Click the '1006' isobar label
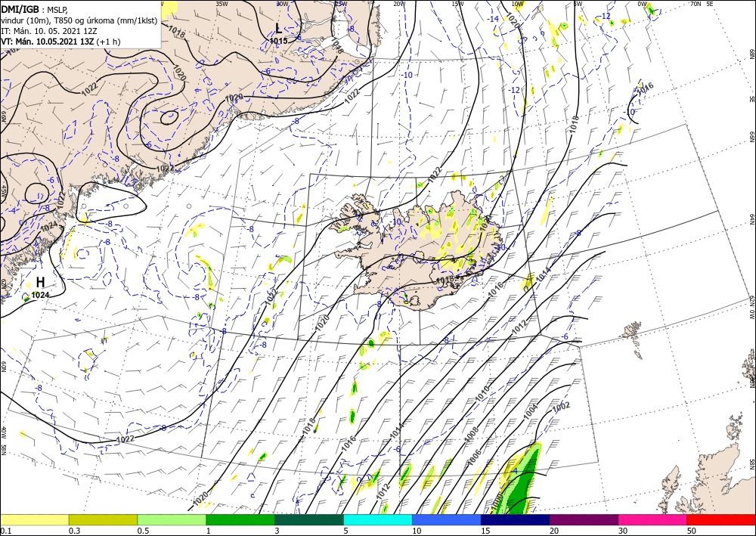This screenshot has height=536, width=756. [475, 457]
